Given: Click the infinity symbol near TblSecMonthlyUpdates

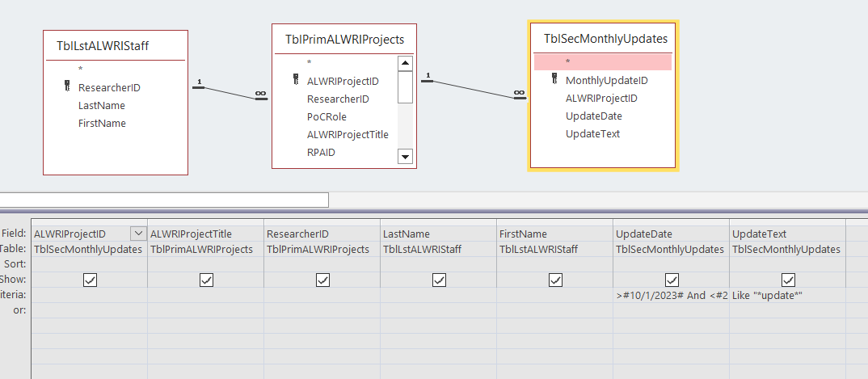Looking at the screenshot, I should point(518,93).
